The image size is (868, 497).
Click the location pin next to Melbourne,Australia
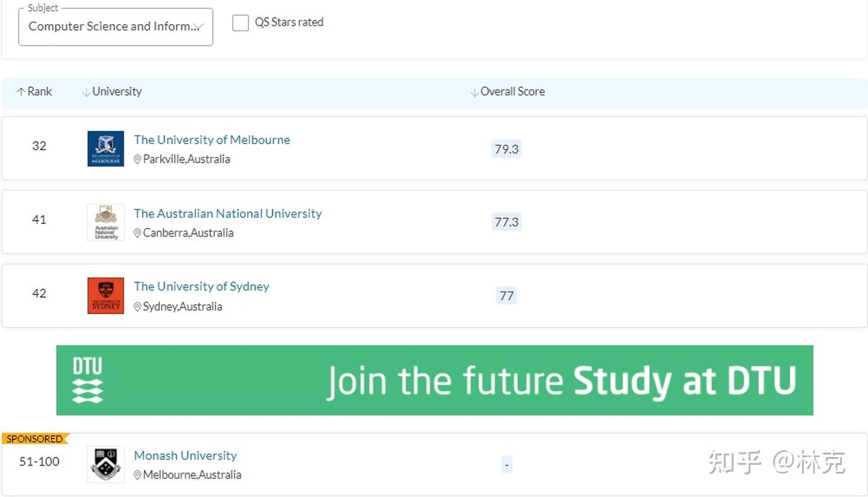click(137, 475)
